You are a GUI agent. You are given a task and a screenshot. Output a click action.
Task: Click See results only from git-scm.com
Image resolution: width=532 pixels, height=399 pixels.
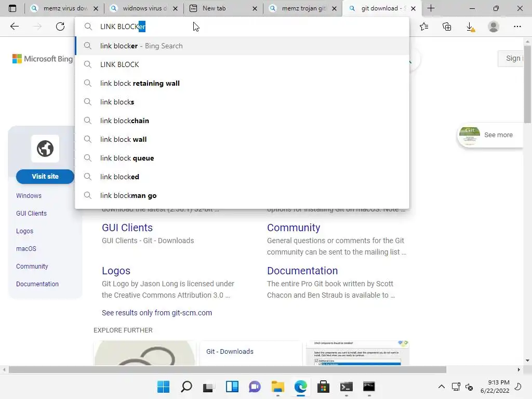(x=157, y=313)
